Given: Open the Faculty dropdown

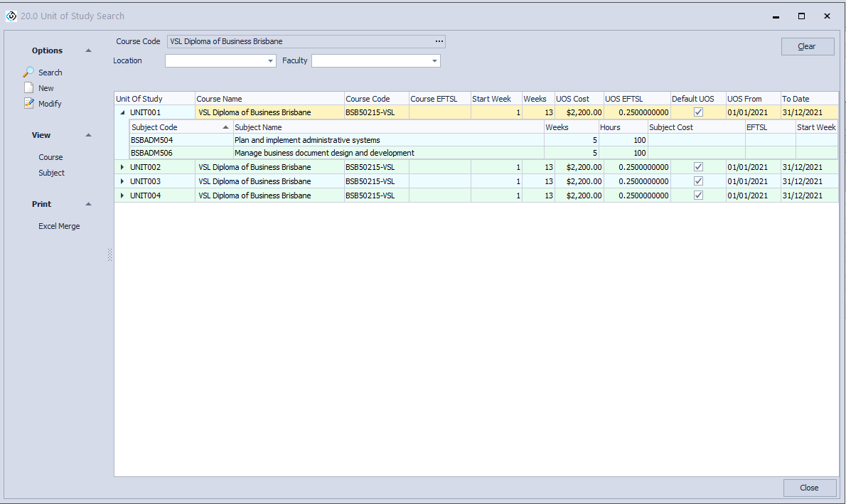Looking at the screenshot, I should [x=434, y=61].
